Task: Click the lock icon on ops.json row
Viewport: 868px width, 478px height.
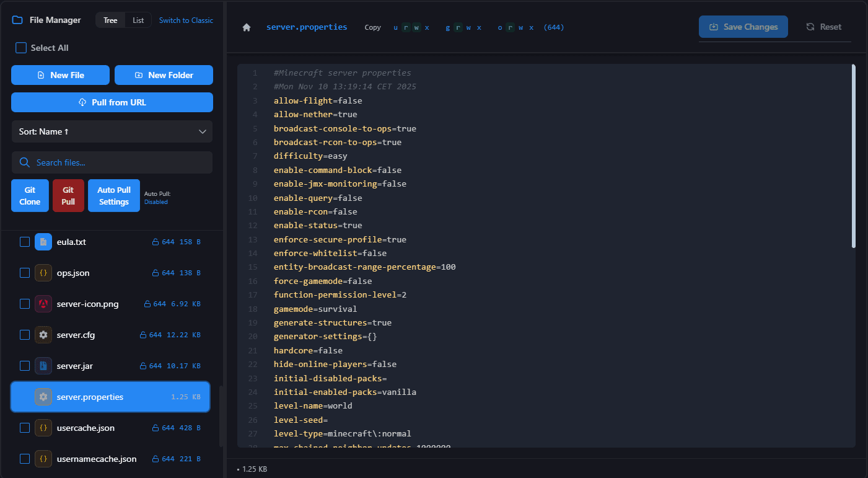Action: coord(156,273)
